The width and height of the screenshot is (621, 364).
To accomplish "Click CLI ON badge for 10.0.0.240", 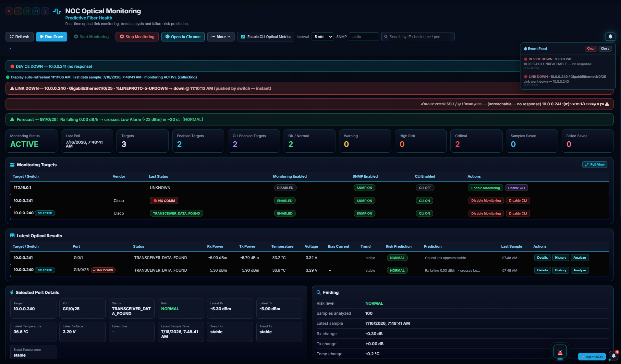I will 424,213.
